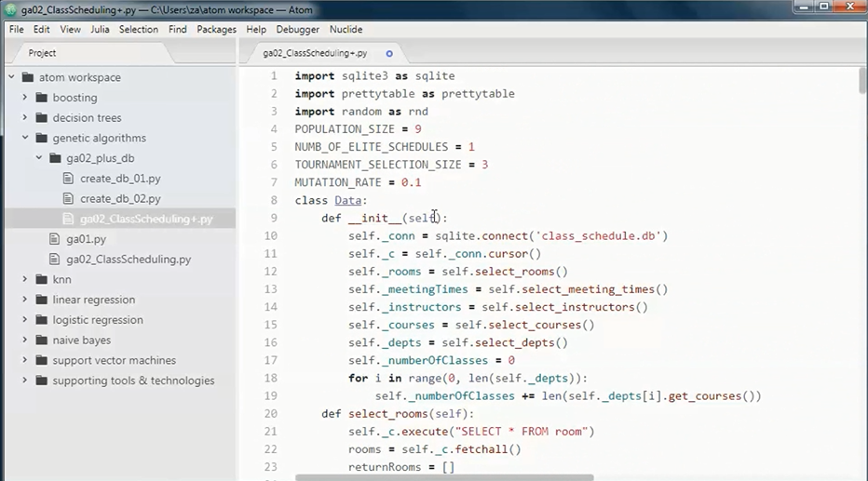Click the genetic algorithms folder icon
Viewport: 868px width, 481px height.
[42, 138]
